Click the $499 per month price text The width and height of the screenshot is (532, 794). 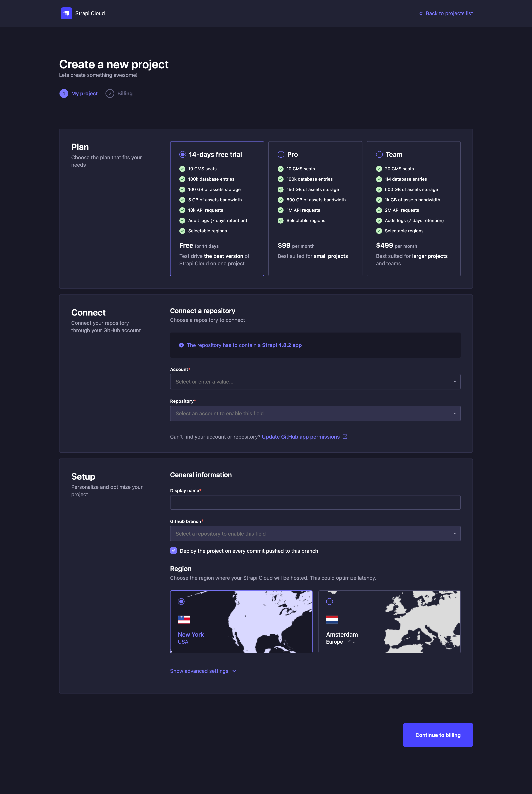[396, 245]
